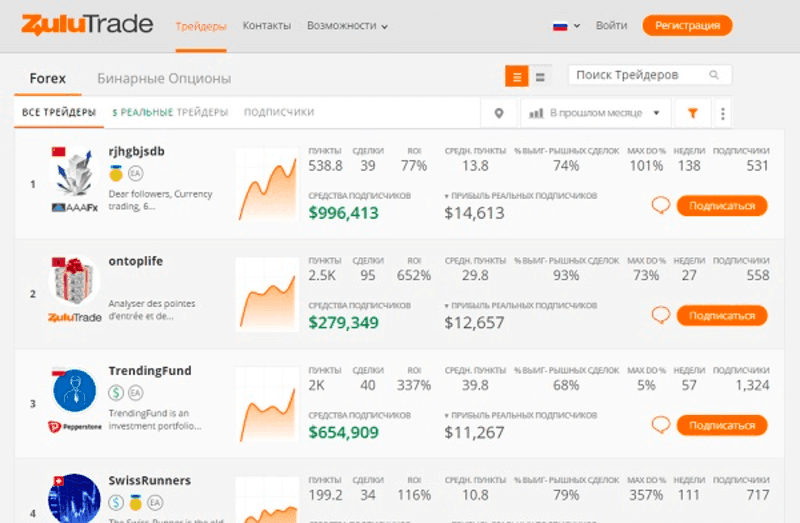Viewport: 800px width, 523px height.
Task: Open TrendingFund performance chart
Action: point(267,404)
